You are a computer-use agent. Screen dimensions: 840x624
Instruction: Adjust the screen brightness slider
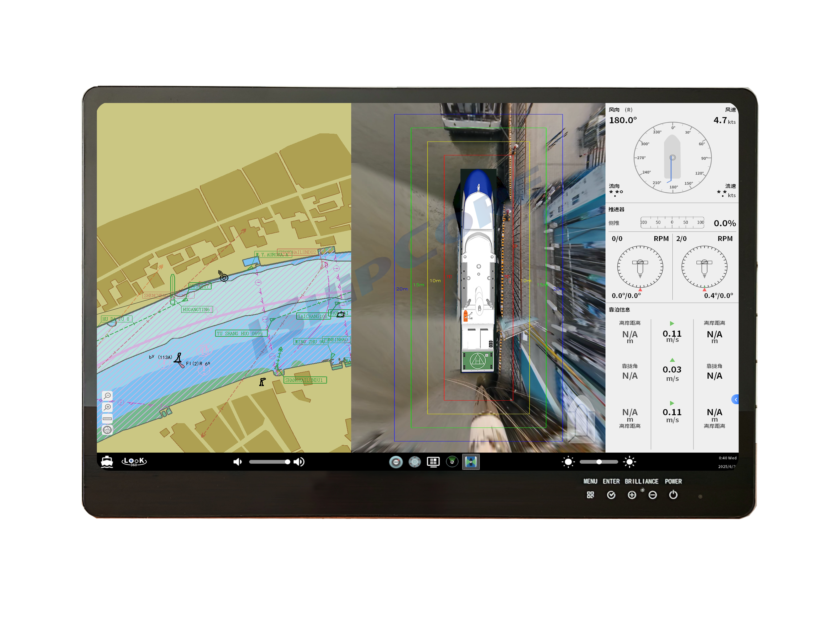tap(599, 462)
